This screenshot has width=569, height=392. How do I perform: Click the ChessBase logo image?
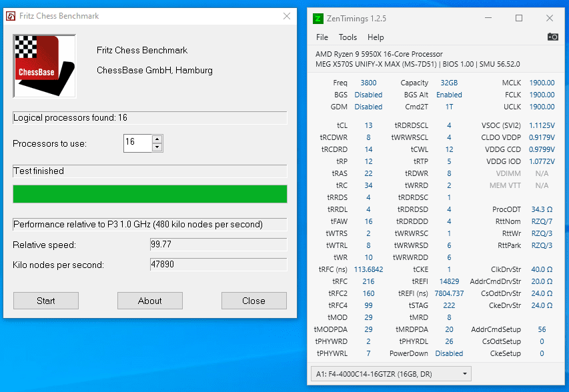[x=44, y=66]
